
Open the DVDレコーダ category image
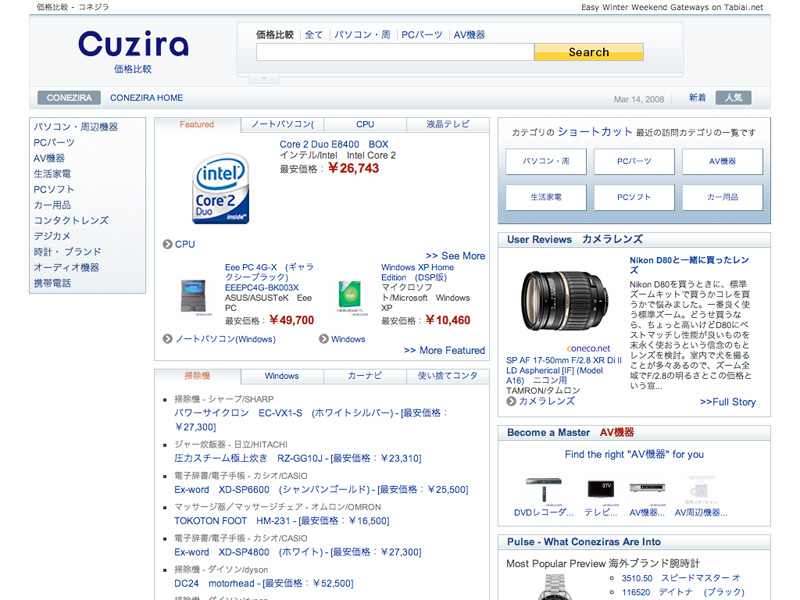pos(544,489)
